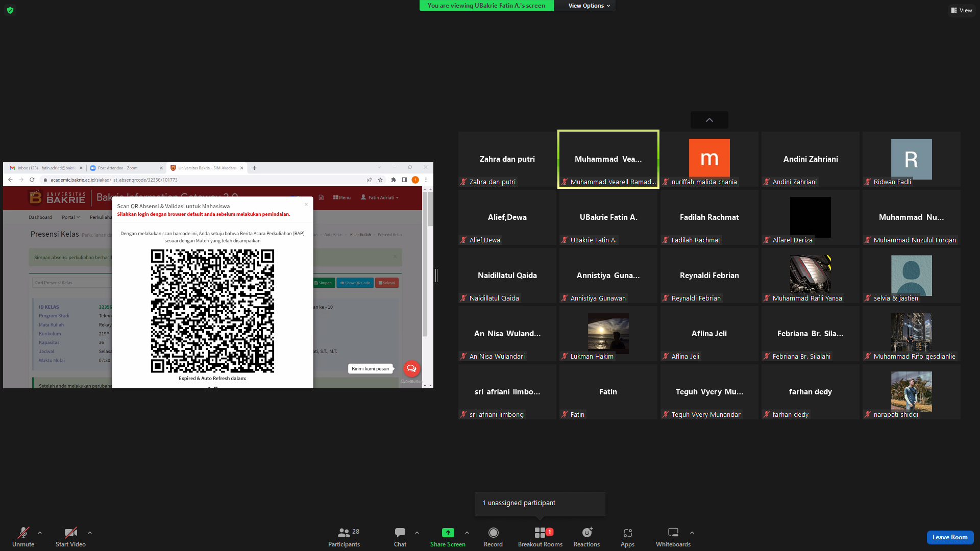Click the Kelas Kuliah breadcrumb link
The height and width of the screenshot is (551, 980).
pos(360,235)
